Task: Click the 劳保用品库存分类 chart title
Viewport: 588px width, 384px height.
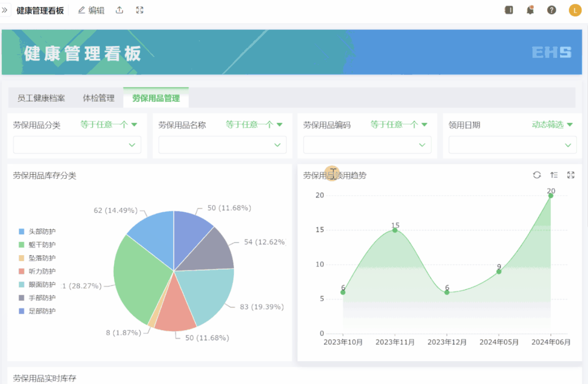Action: pyautogui.click(x=45, y=176)
